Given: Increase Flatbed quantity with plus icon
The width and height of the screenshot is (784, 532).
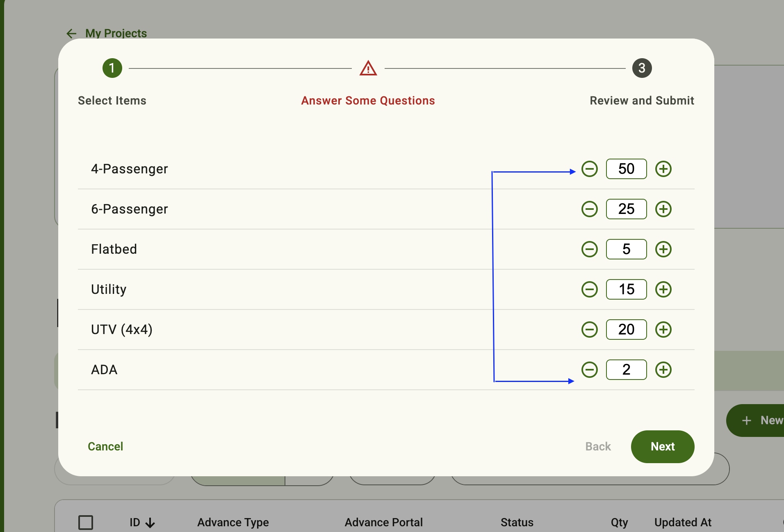Looking at the screenshot, I should (663, 249).
